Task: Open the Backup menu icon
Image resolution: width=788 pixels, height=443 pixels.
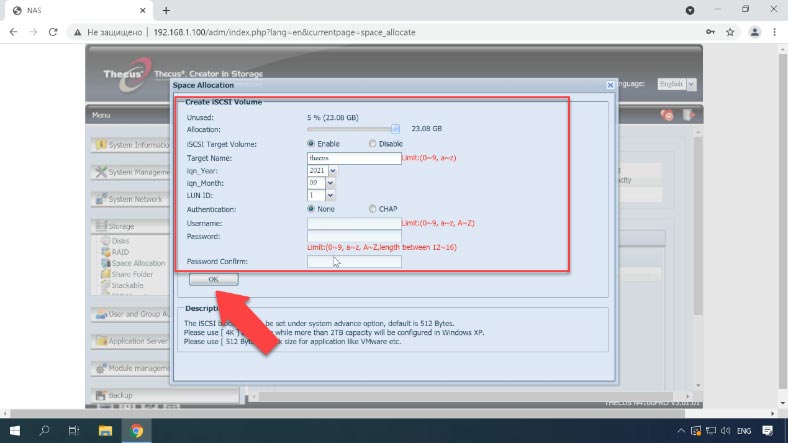Action: pos(101,395)
